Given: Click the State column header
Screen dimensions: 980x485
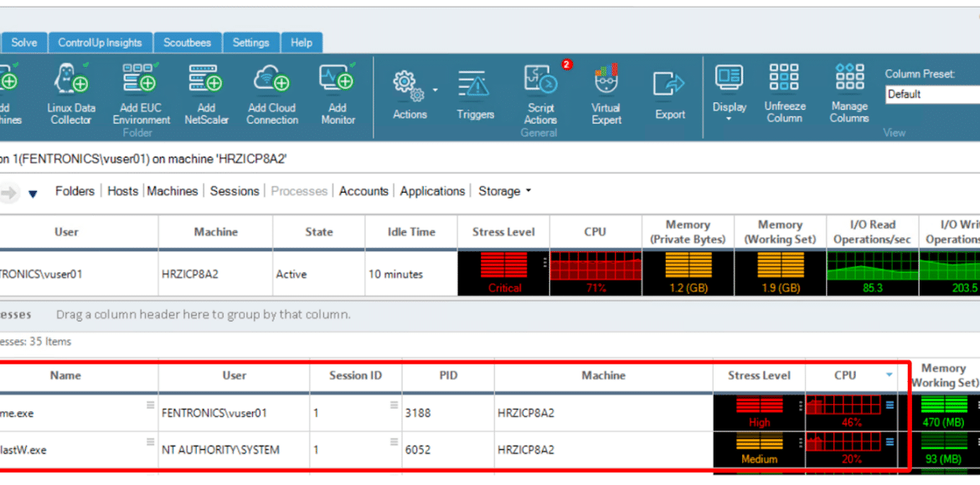Looking at the screenshot, I should point(319,232).
